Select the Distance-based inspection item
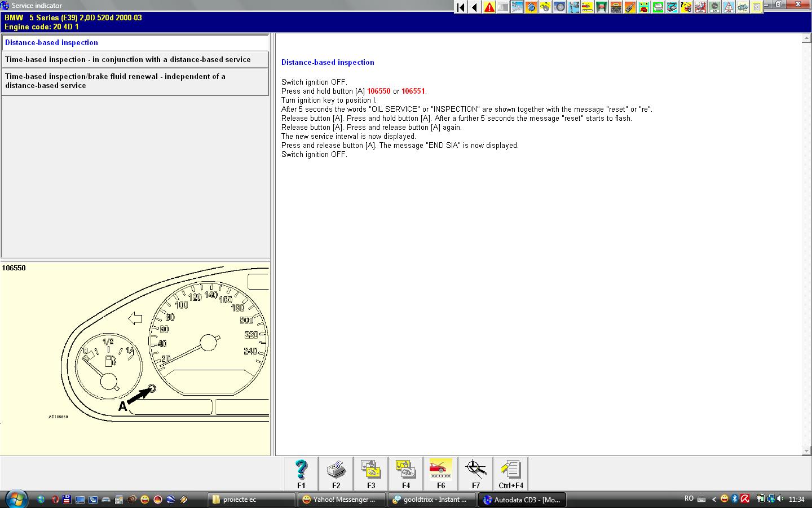 click(135, 43)
